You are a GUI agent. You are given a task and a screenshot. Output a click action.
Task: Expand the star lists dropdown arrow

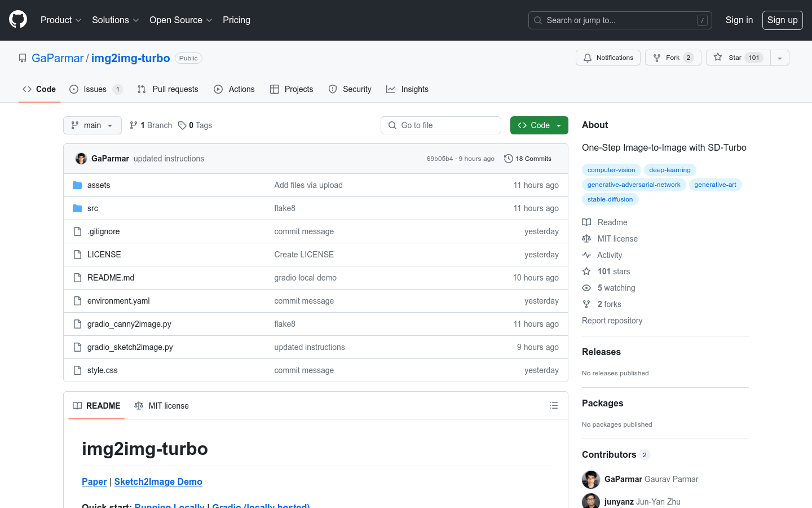click(x=780, y=58)
